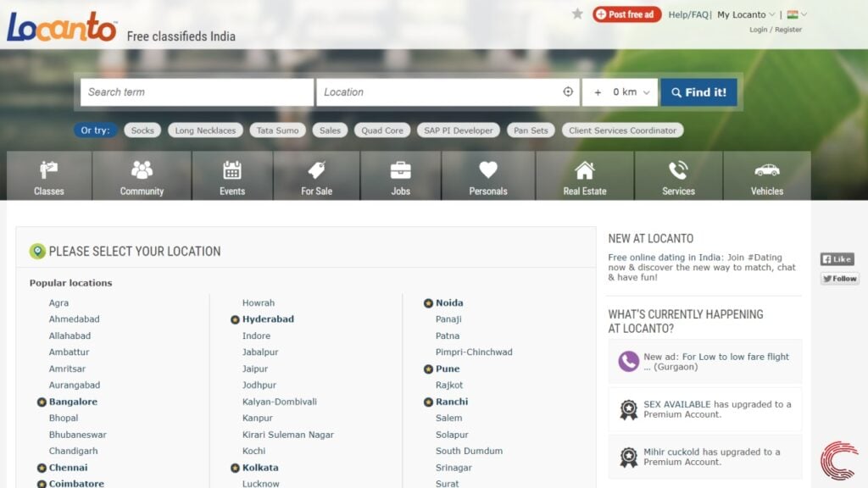Select the Quad Core suggestion tag

click(382, 130)
